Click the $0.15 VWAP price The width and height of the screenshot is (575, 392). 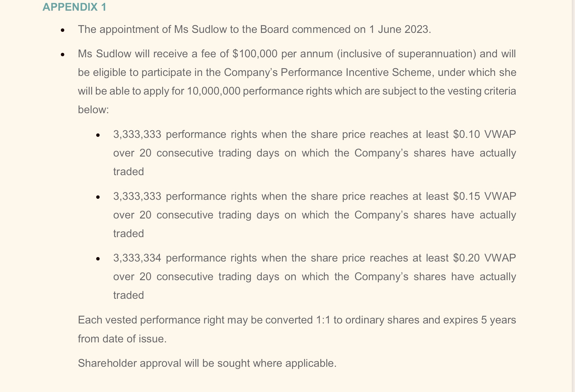(484, 196)
